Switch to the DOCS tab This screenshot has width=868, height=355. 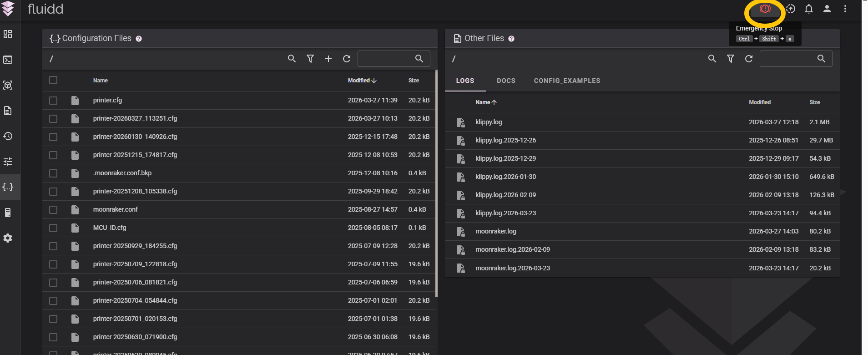(506, 81)
